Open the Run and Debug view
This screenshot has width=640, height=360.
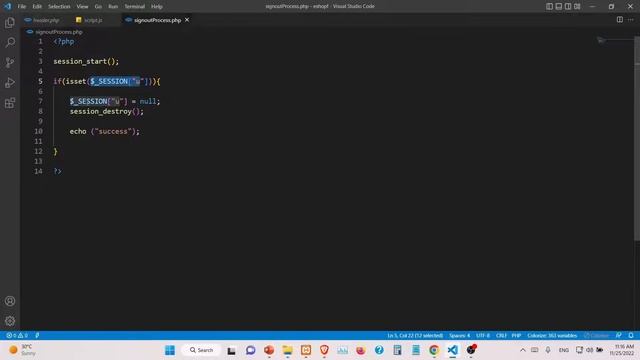(10, 82)
